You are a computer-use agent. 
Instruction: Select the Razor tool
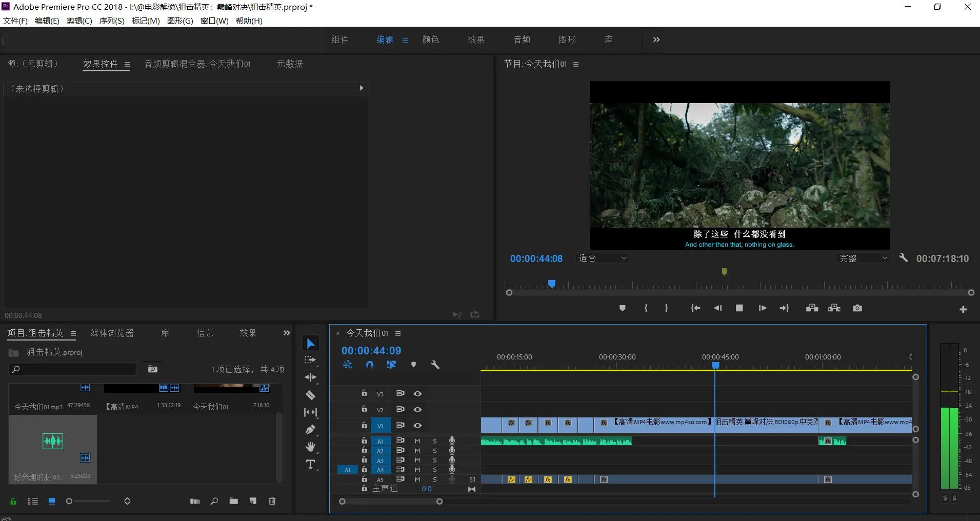pos(310,395)
